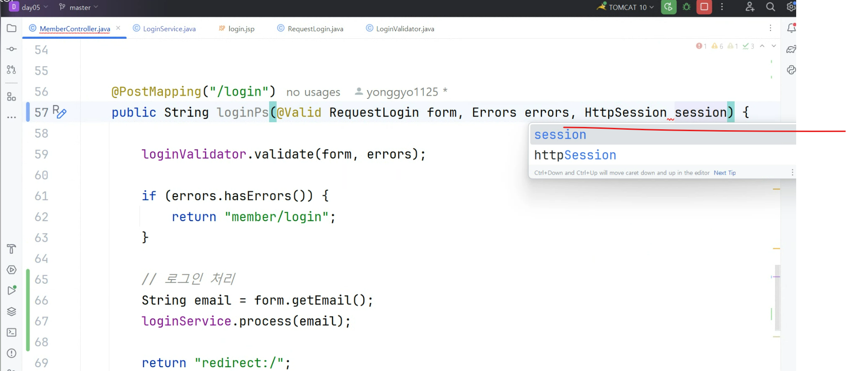Switch to the LoginService.java tab

(165, 28)
